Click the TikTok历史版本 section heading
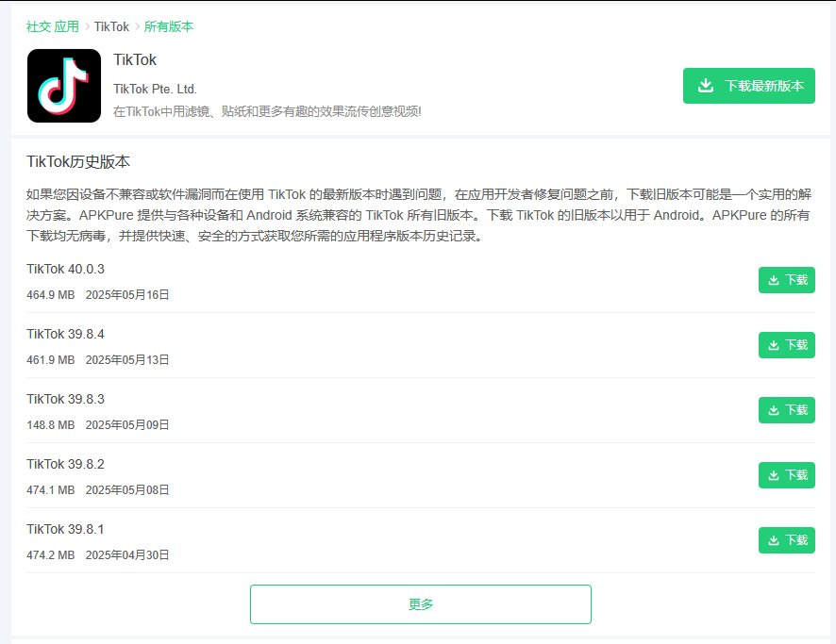 78,162
